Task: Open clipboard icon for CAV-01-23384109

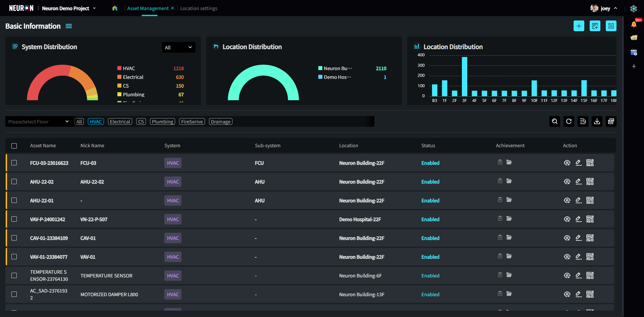Action: (500, 237)
